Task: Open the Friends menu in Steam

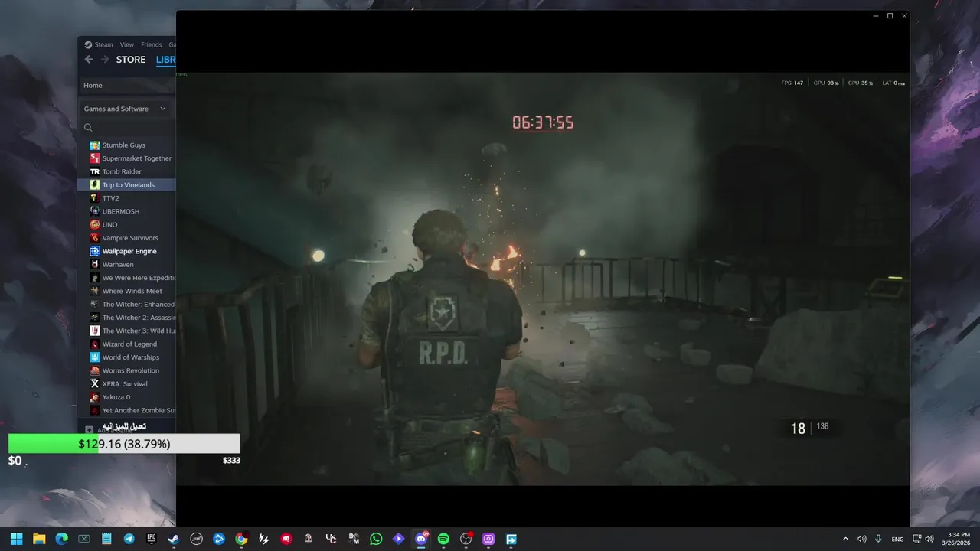Action: [151, 44]
